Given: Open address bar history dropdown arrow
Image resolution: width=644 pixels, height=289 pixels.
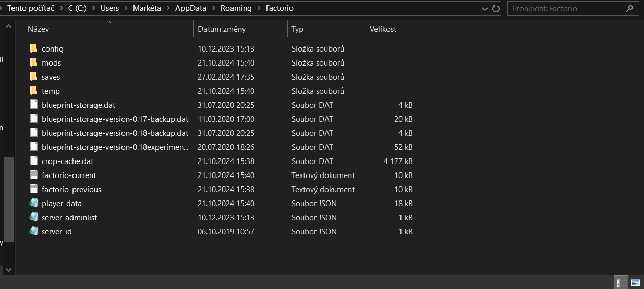Looking at the screenshot, I should [x=484, y=8].
